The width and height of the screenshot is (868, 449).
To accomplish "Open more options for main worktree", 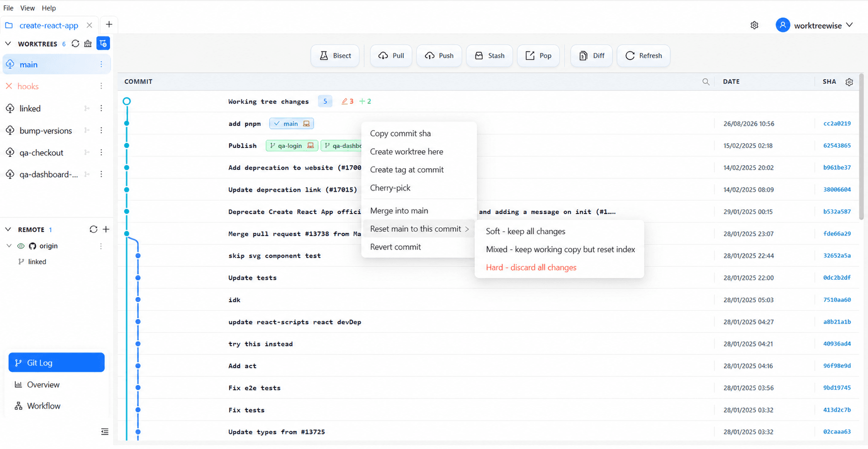I will click(x=101, y=64).
